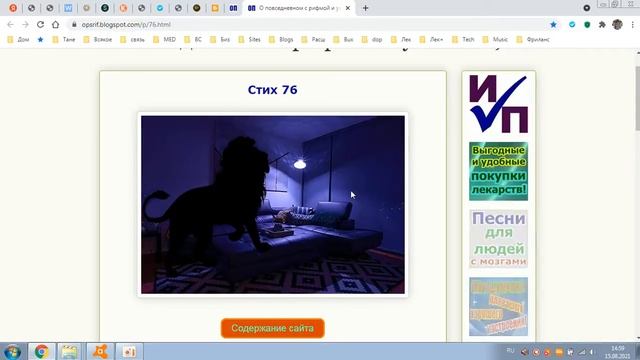The image size is (640, 360).
Task: Open the recorder app taskbar icon
Action: tap(129, 351)
